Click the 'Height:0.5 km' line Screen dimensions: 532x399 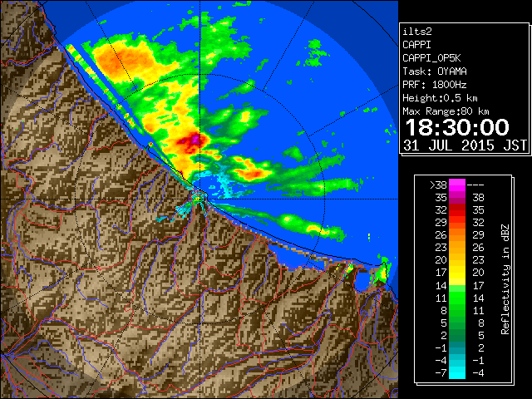pos(440,98)
